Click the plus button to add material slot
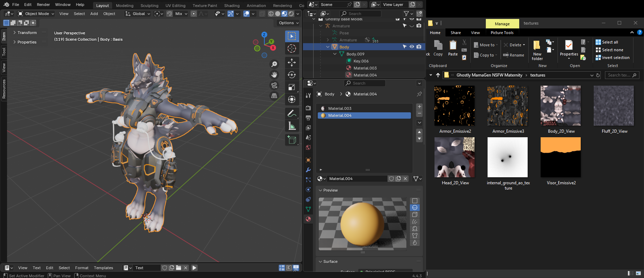The width and height of the screenshot is (644, 278). point(419,107)
